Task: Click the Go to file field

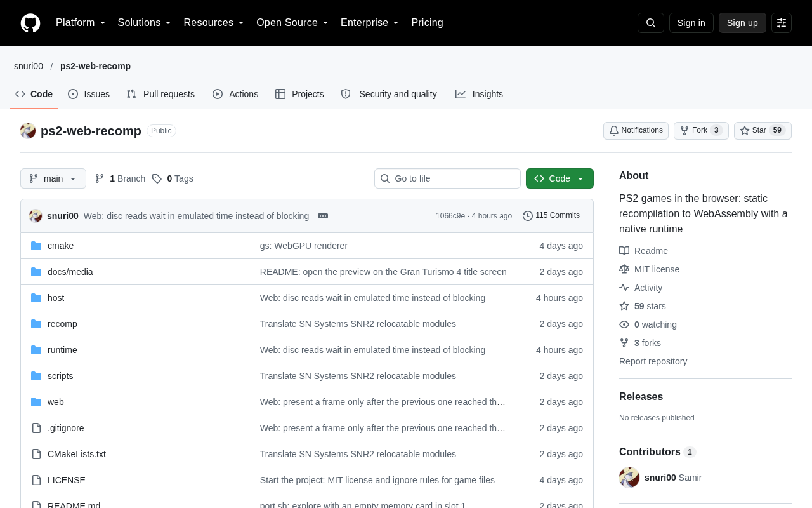Action: (447, 178)
